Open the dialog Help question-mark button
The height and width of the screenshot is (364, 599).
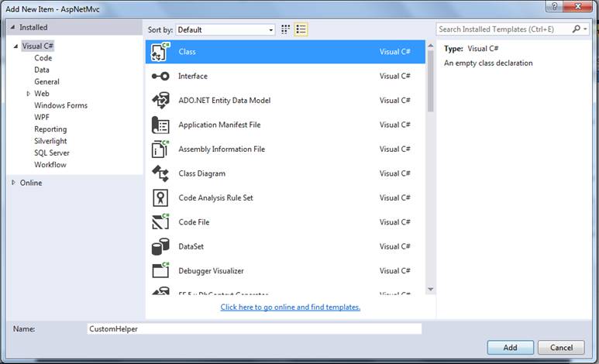[x=554, y=6]
